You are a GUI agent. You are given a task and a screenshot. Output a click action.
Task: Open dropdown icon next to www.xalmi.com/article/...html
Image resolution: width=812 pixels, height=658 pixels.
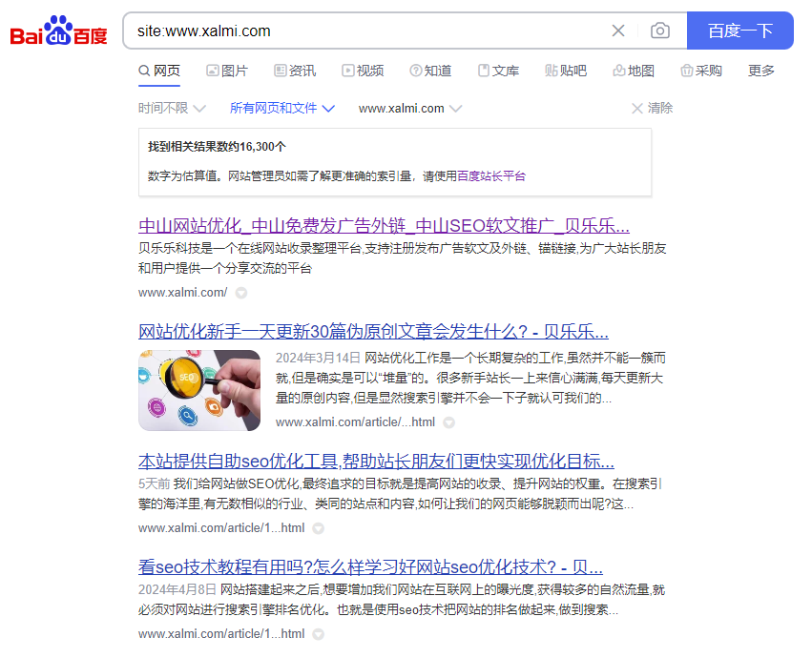(x=449, y=423)
